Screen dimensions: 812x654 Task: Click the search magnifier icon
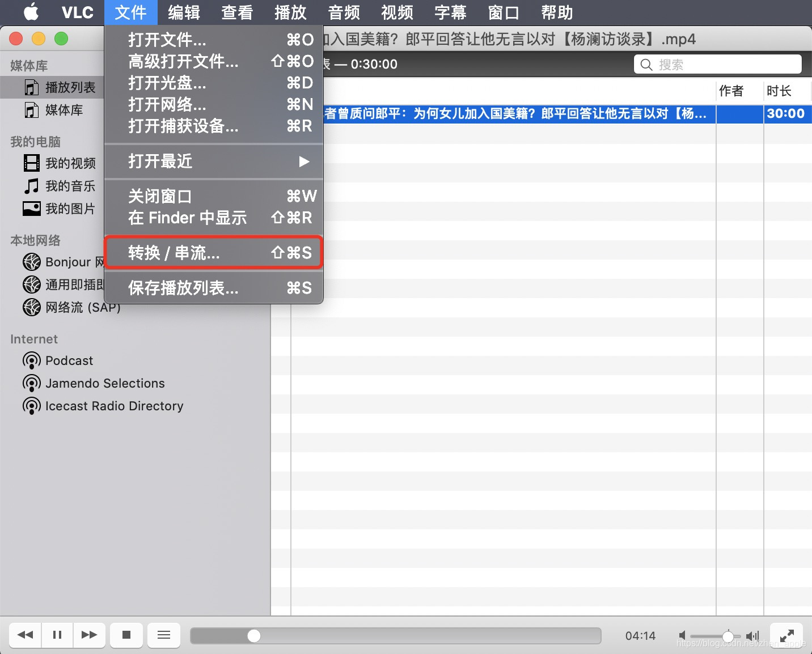(x=646, y=65)
